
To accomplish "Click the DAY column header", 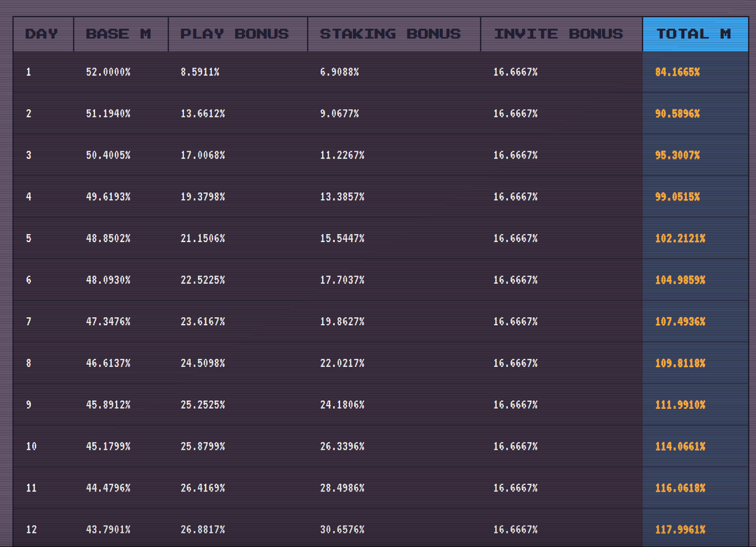I will [x=43, y=34].
